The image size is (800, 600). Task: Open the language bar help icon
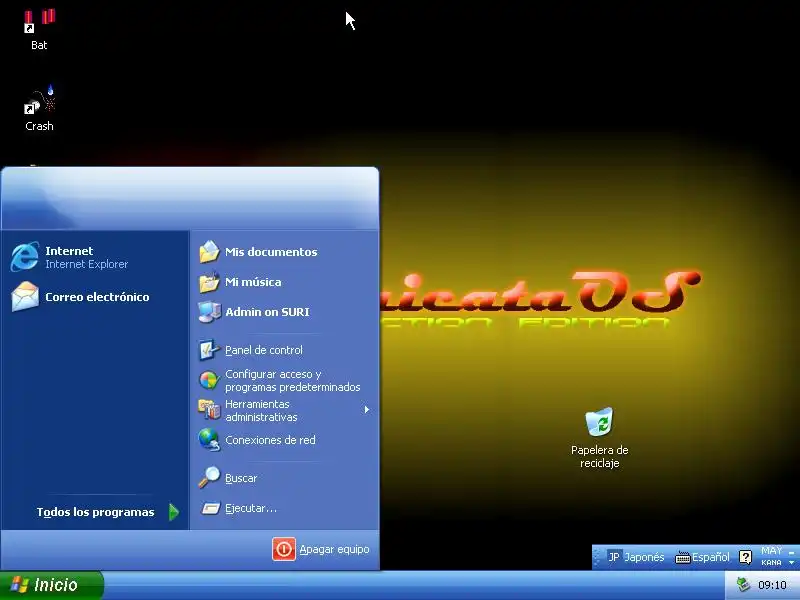(745, 557)
